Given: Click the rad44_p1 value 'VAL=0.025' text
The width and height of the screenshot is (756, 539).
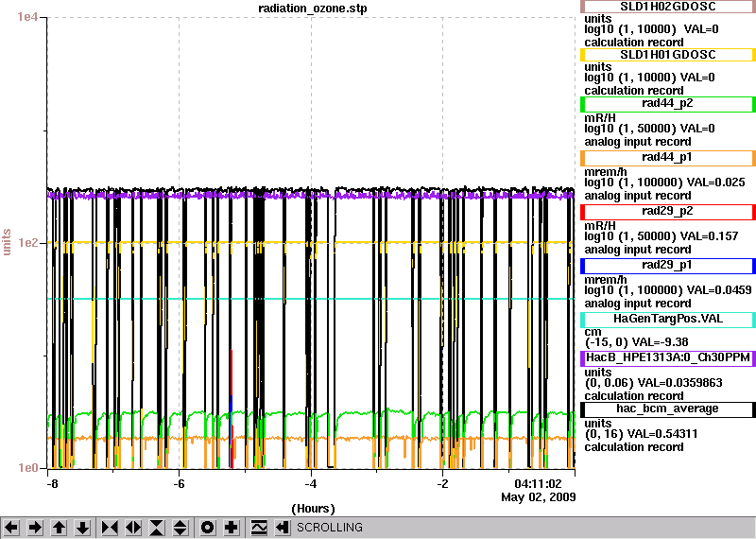Looking at the screenshot, I should (715, 183).
